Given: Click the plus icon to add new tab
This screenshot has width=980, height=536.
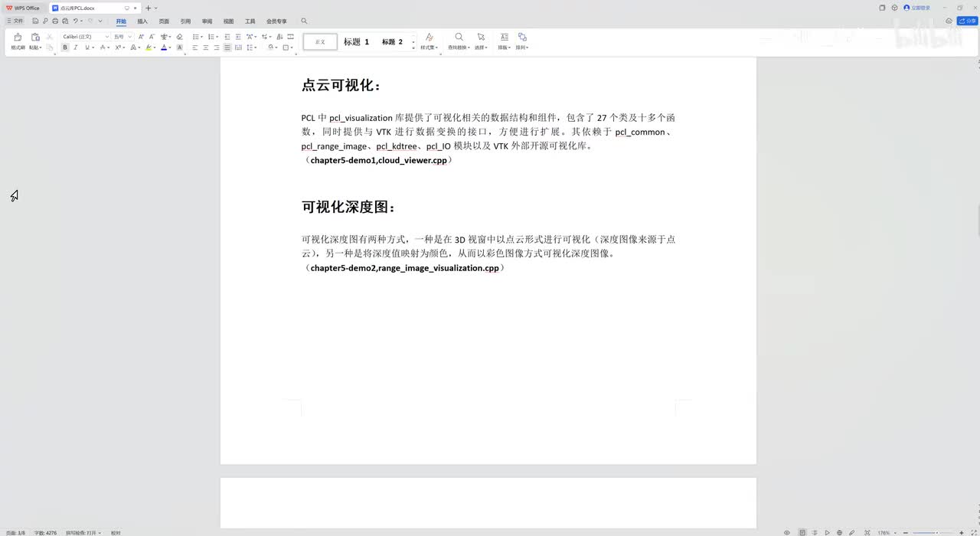Looking at the screenshot, I should pyautogui.click(x=149, y=8).
